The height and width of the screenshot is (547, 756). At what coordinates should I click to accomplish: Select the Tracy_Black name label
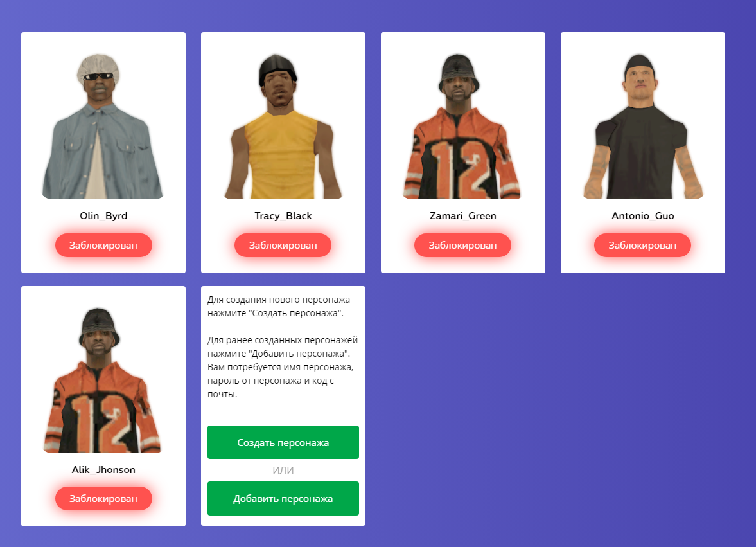point(283,215)
